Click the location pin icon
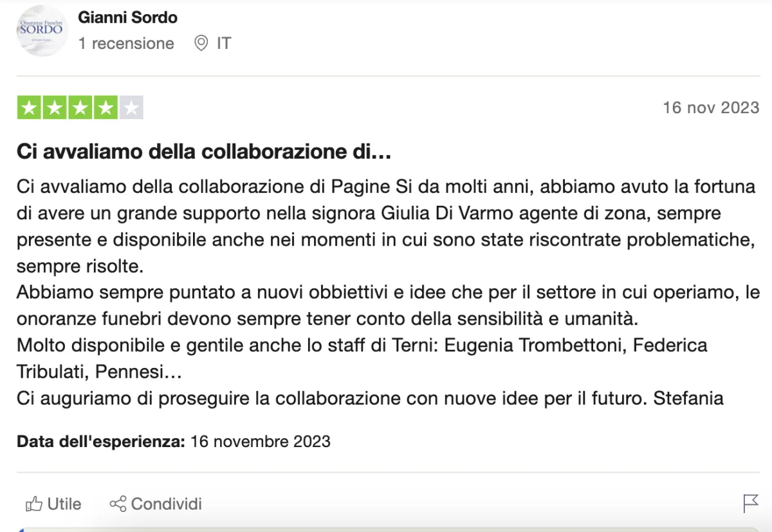The width and height of the screenshot is (772, 532). tap(201, 44)
